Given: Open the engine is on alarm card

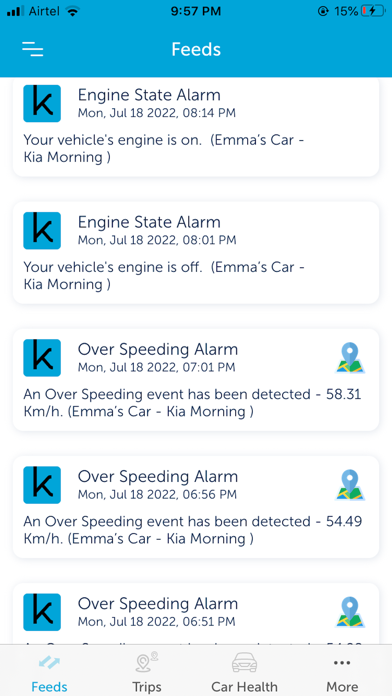Looking at the screenshot, I should [196, 127].
